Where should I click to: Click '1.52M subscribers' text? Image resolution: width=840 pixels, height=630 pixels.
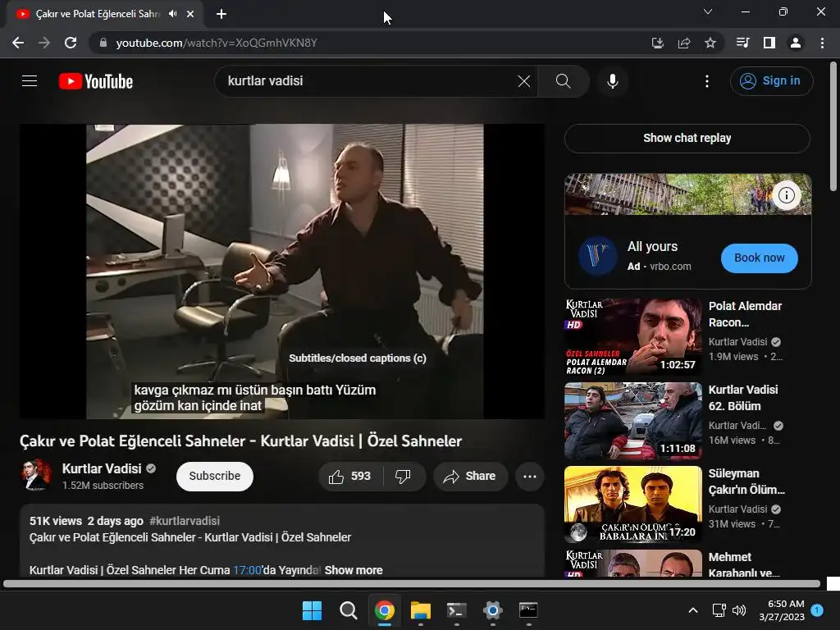103,486
